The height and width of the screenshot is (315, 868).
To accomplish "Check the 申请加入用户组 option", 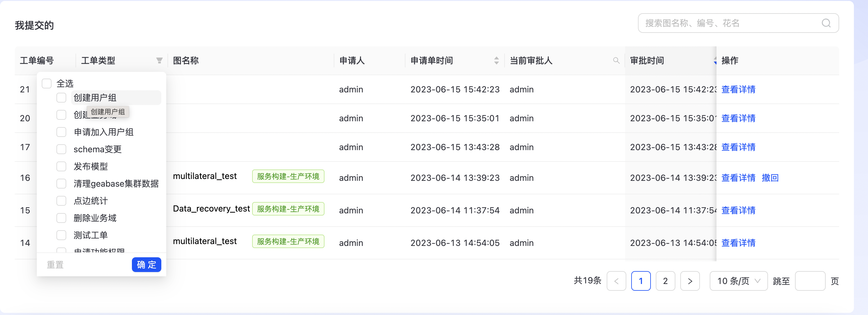I will 61,132.
